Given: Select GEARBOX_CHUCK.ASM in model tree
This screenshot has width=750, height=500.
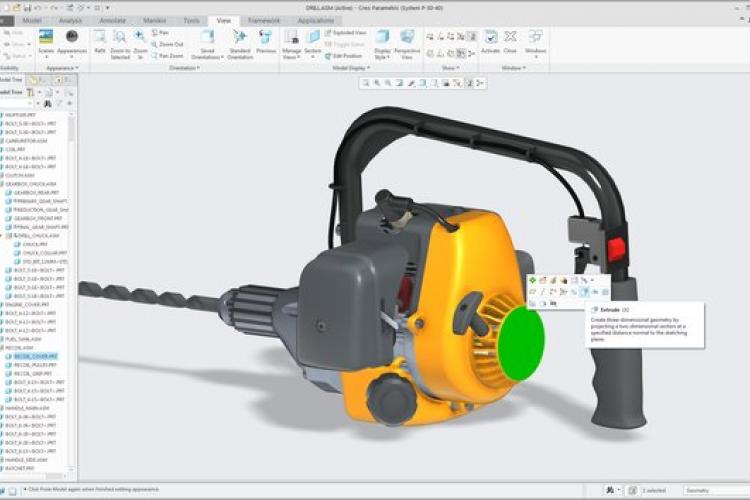Looking at the screenshot, I should (31, 184).
